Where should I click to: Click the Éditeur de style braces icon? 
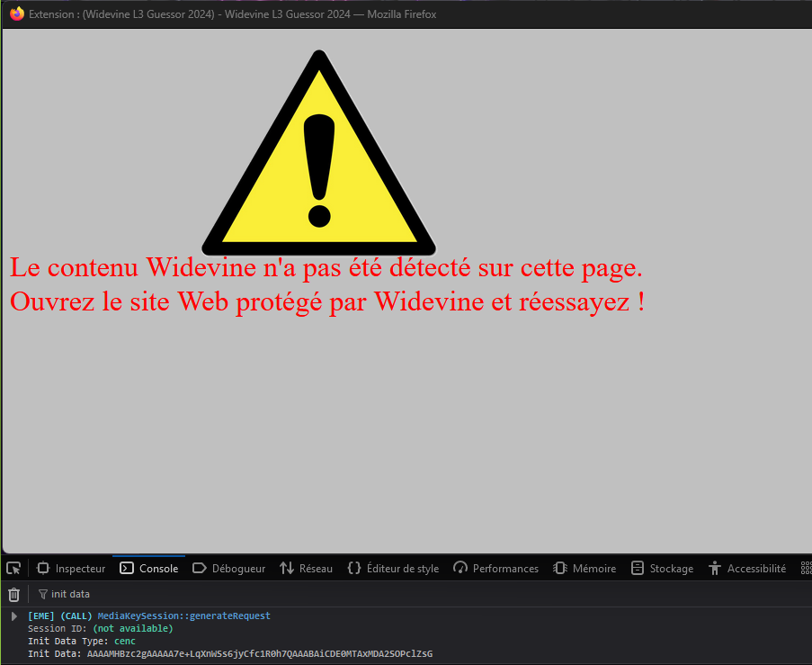pyautogui.click(x=354, y=568)
